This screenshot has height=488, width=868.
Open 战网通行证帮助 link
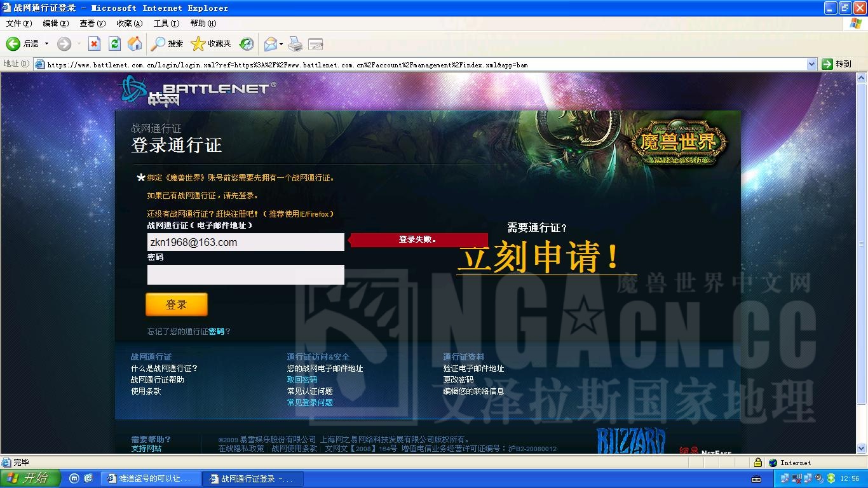(x=158, y=380)
